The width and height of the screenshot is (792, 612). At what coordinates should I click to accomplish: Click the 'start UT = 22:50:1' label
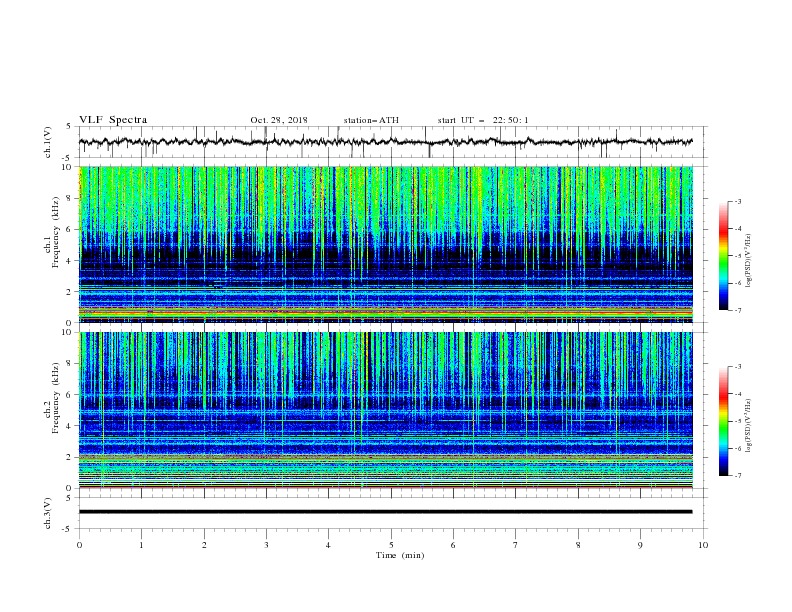483,120
